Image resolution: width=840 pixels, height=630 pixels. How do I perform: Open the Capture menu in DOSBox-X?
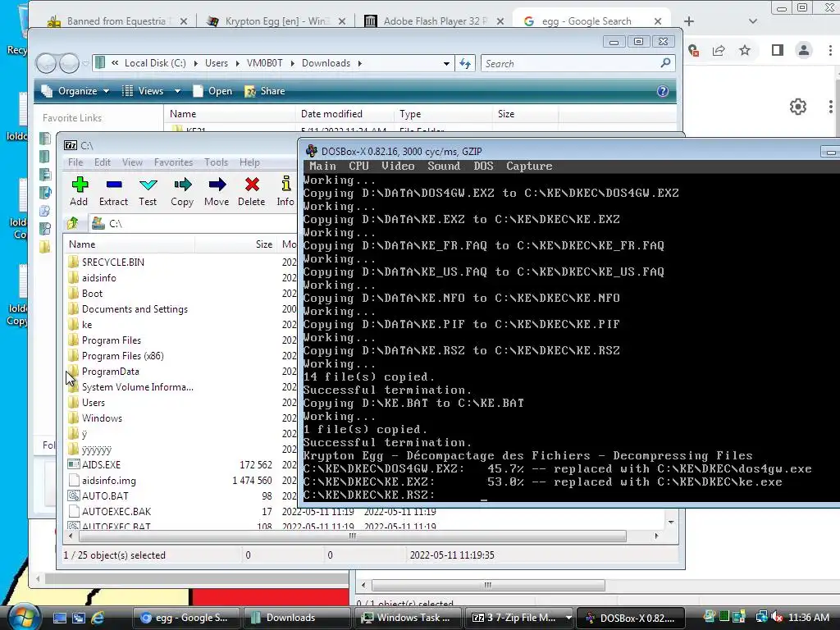pyautogui.click(x=529, y=166)
